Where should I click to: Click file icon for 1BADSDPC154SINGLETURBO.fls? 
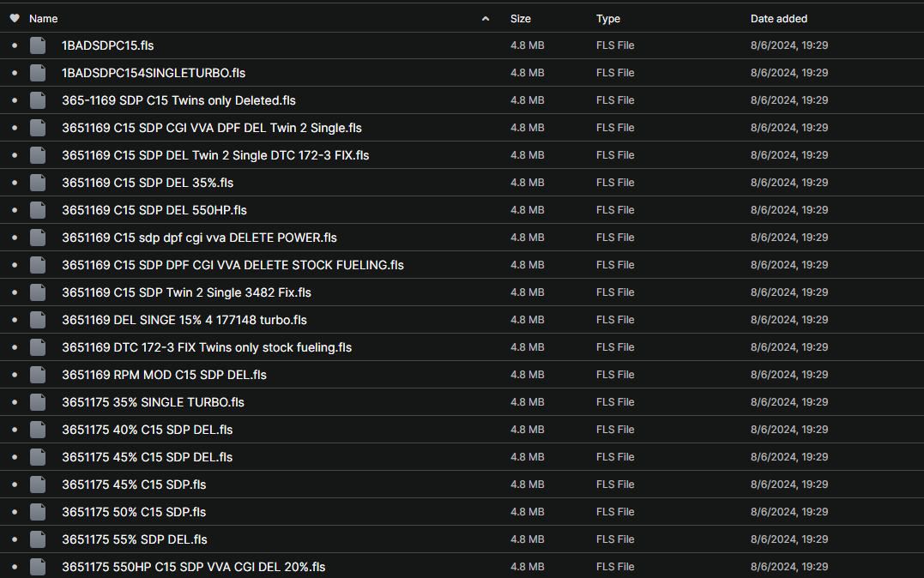tap(37, 73)
